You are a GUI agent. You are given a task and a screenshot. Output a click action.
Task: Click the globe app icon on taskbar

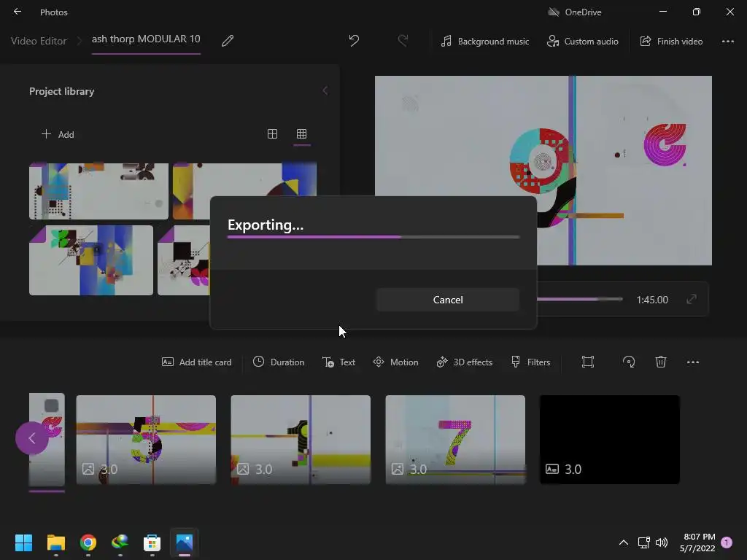click(x=120, y=542)
